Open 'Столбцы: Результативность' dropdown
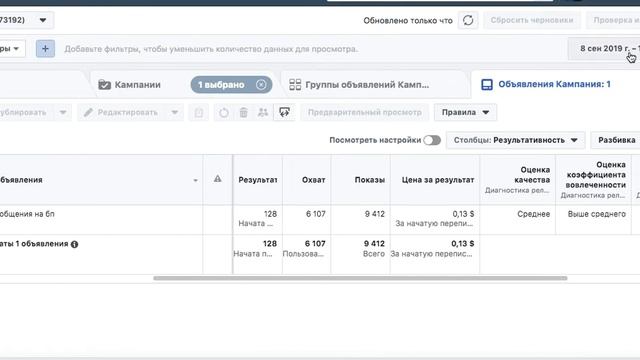640x360 pixels. [516, 140]
